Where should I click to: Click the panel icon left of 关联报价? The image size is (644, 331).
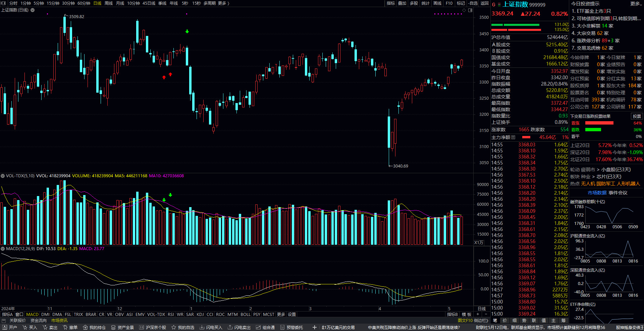coord(4,321)
